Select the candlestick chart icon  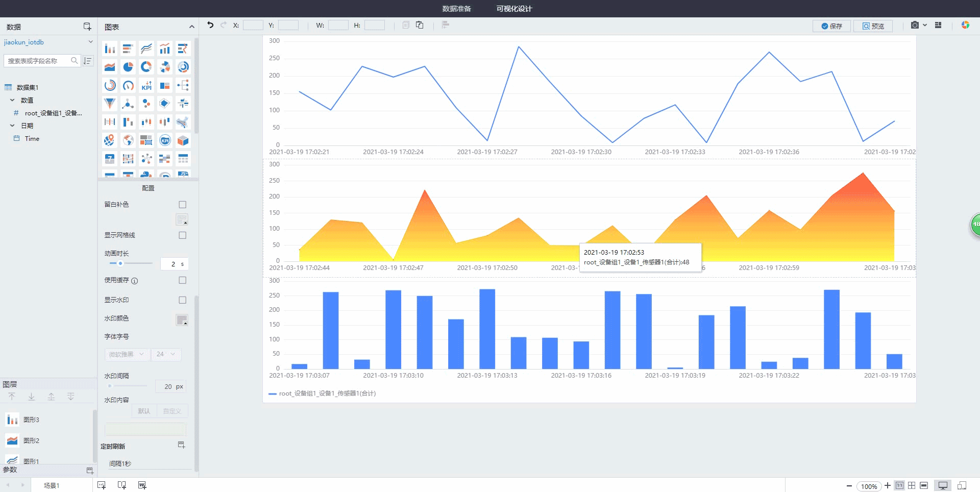click(165, 122)
